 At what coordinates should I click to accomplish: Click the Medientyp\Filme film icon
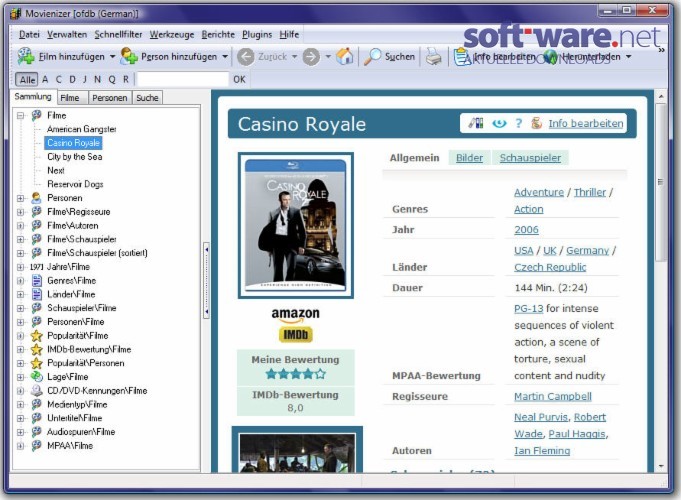(x=36, y=404)
